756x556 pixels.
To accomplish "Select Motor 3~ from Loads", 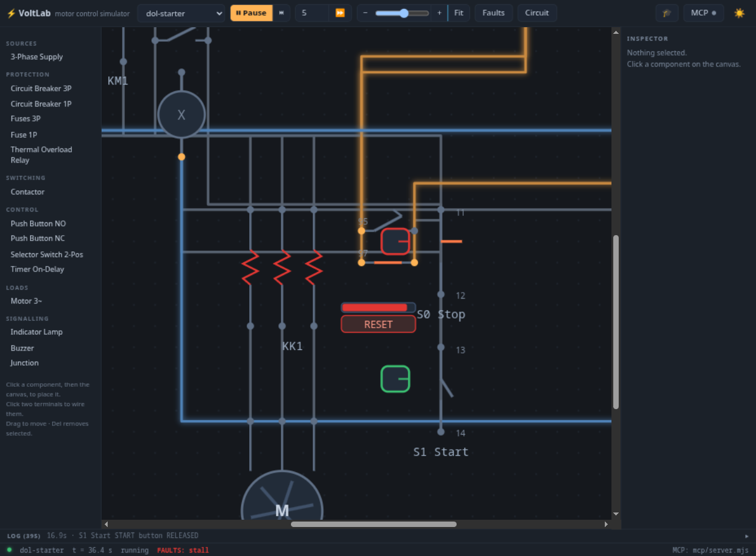I will 26,301.
